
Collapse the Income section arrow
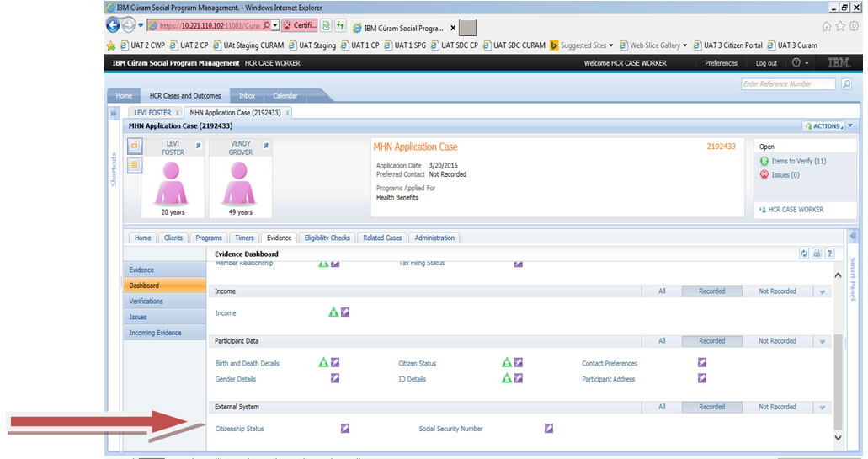pyautogui.click(x=822, y=291)
